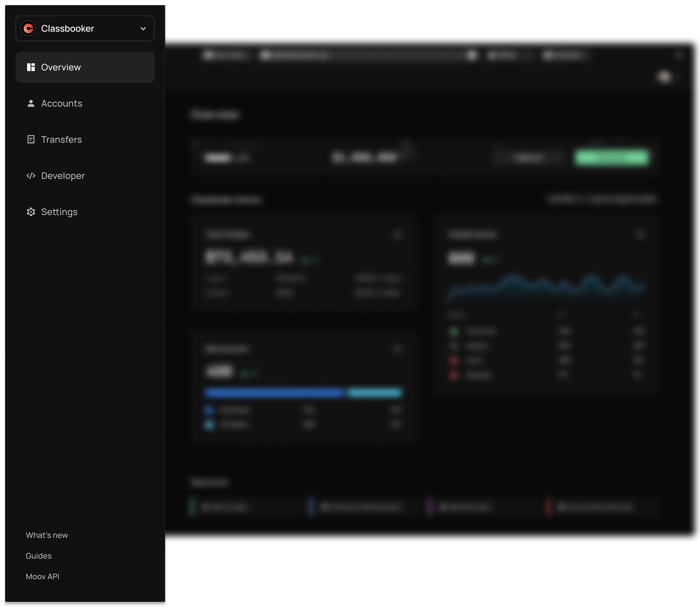Open the Guides link
This screenshot has width=700, height=607.
pos(39,556)
